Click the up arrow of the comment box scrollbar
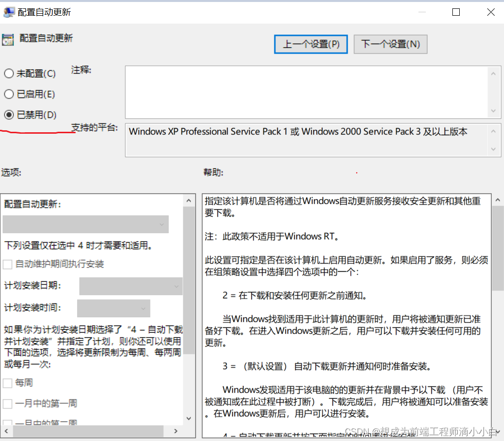The width and height of the screenshot is (504, 441). (493, 74)
